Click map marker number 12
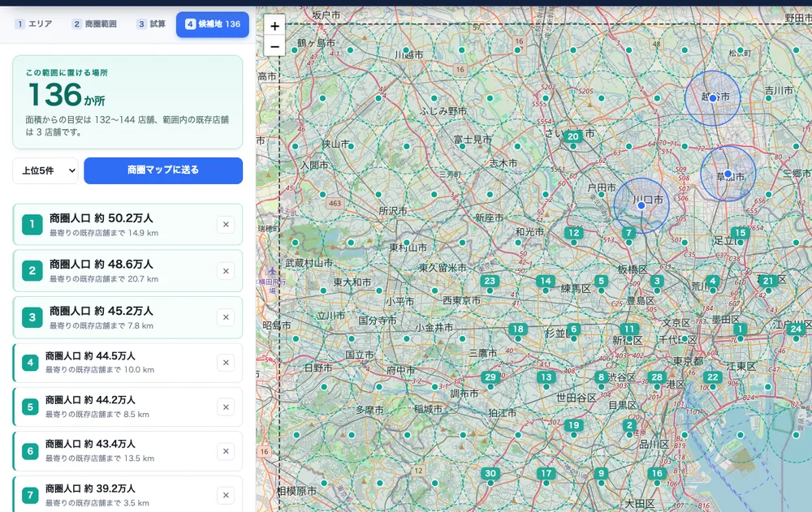Image resolution: width=812 pixels, height=512 pixels. 573,232
